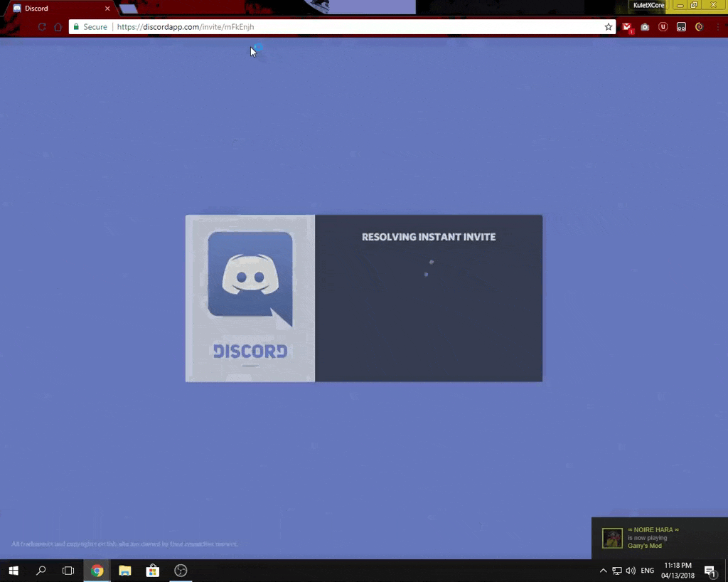
Task: Open File Explorer from the taskbar
Action: tap(125, 571)
